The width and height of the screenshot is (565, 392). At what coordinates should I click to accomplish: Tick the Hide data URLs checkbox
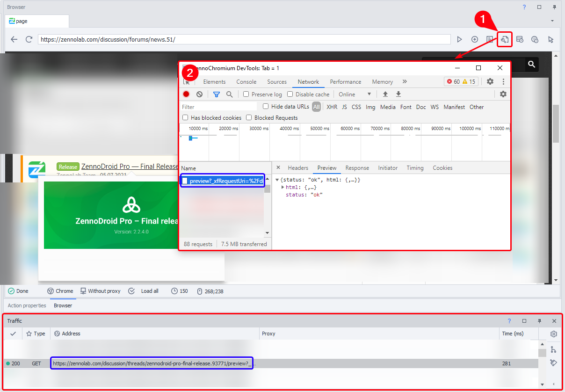coord(266,107)
